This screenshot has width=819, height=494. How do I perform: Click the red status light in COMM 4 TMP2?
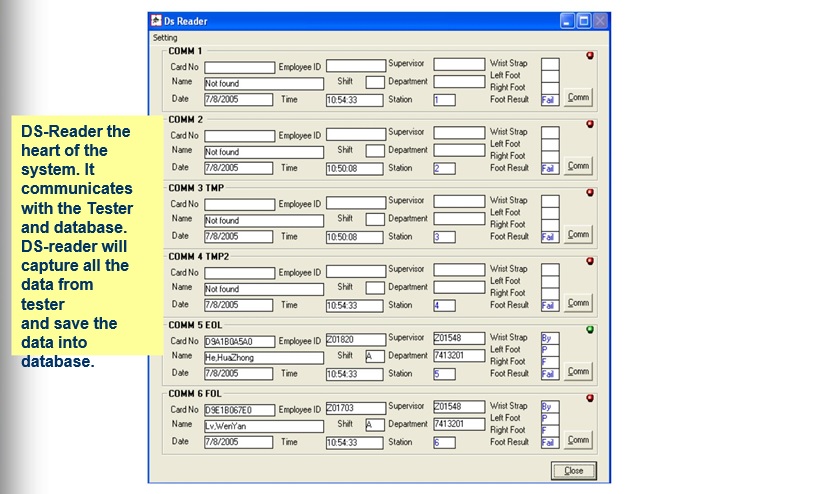click(x=590, y=261)
